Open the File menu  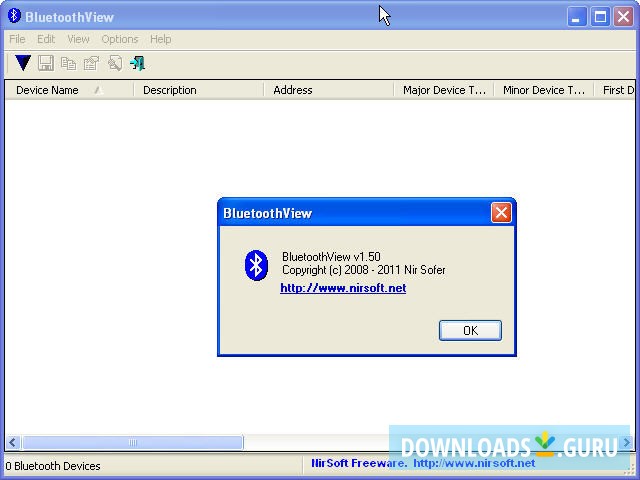pyautogui.click(x=17, y=39)
